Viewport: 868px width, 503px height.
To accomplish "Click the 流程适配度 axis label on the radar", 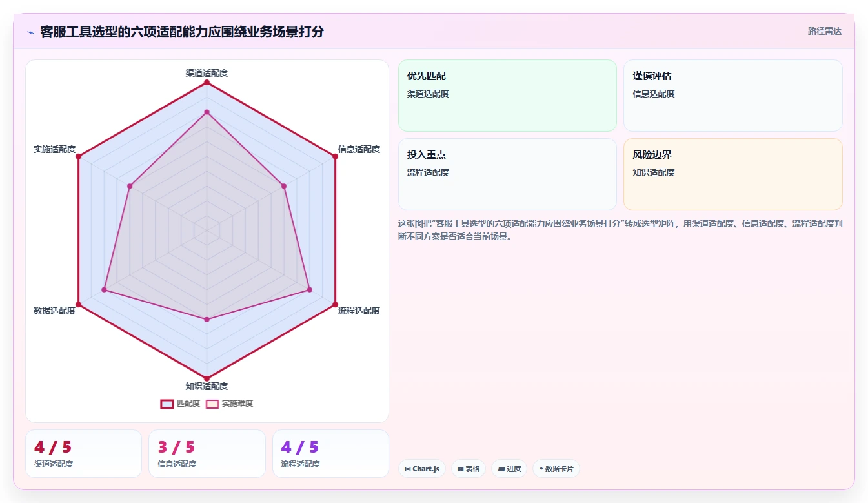I will pyautogui.click(x=359, y=311).
